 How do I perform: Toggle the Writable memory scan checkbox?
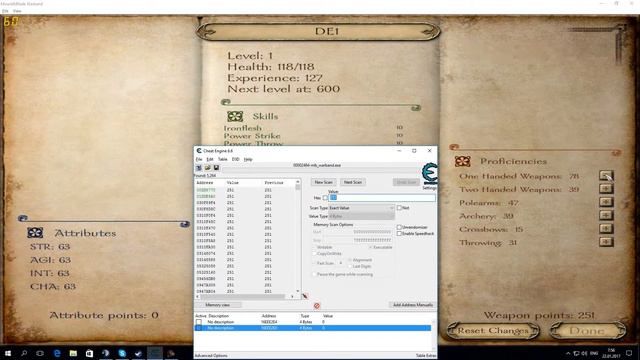[315, 247]
